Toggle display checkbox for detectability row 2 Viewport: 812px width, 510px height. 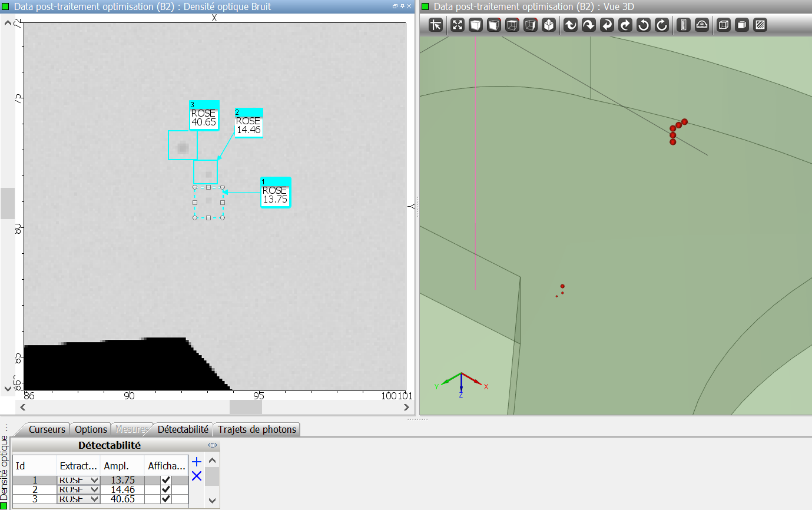coord(166,489)
